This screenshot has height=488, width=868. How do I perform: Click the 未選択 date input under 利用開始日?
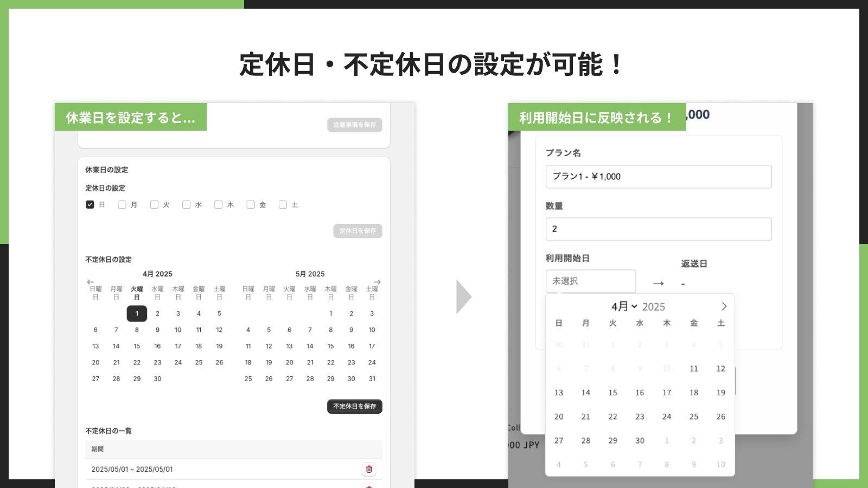pyautogui.click(x=591, y=281)
